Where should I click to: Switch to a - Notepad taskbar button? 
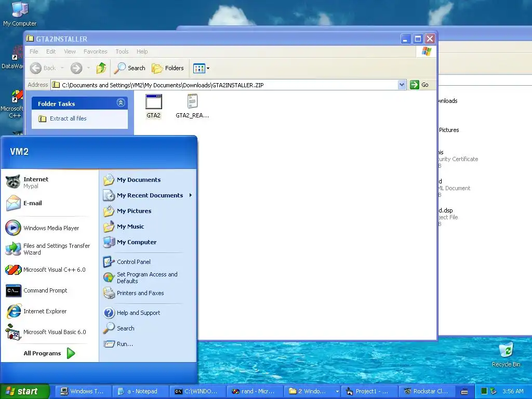tap(139, 391)
